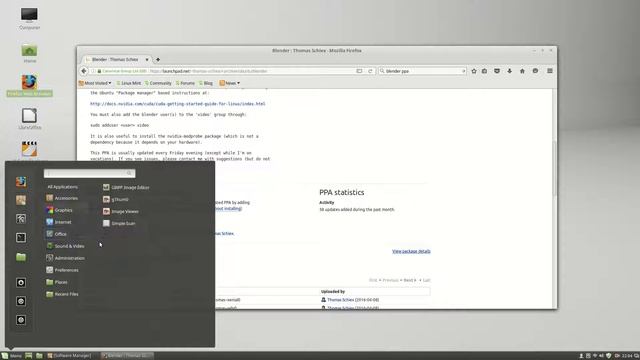Launch Image Viewer from the menu

pos(121,211)
